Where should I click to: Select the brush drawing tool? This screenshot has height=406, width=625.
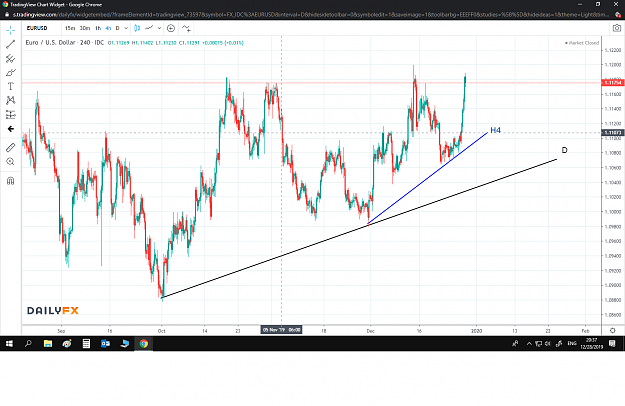tap(10, 73)
